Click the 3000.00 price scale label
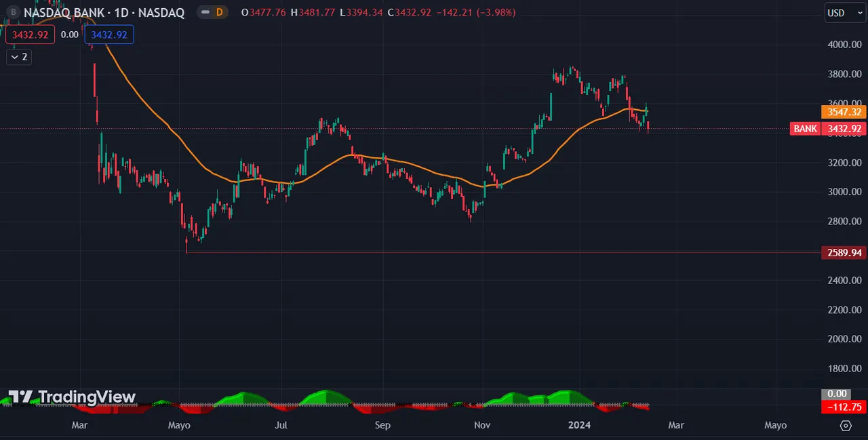 [x=844, y=192]
